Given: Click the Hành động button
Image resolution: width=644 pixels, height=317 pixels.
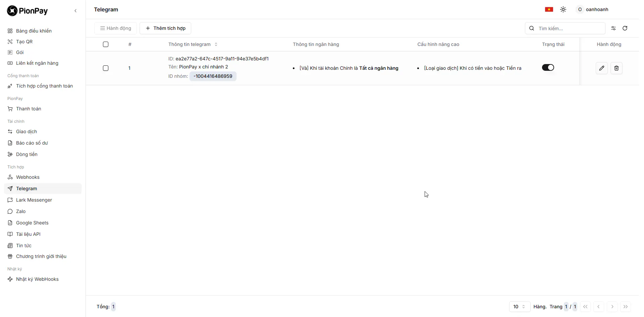Looking at the screenshot, I should pyautogui.click(x=115, y=28).
